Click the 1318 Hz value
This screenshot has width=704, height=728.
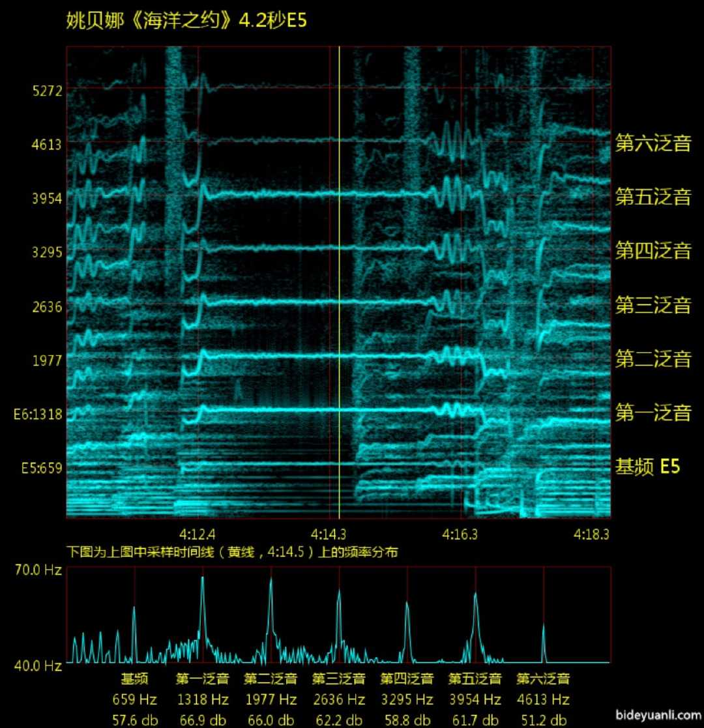[x=203, y=700]
